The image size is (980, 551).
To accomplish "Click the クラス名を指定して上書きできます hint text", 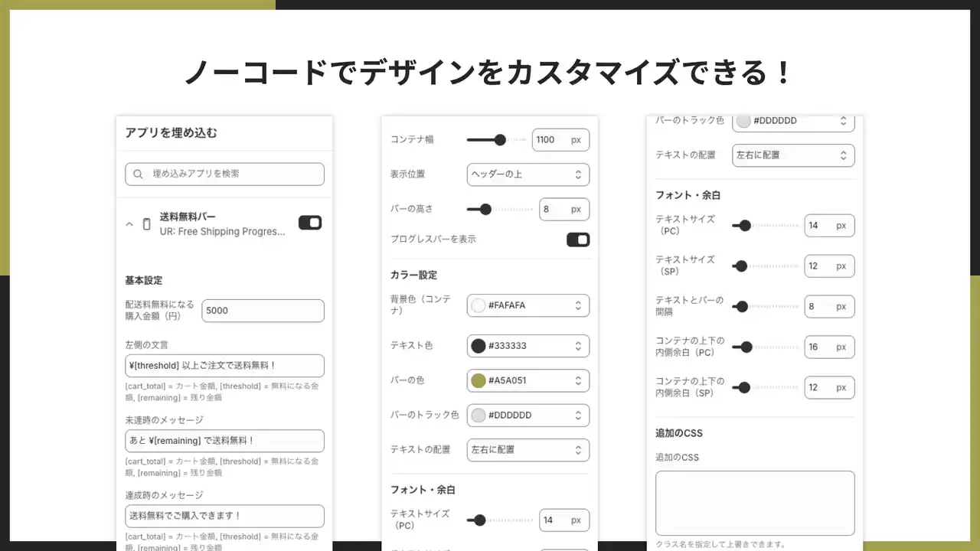I will pos(721,545).
